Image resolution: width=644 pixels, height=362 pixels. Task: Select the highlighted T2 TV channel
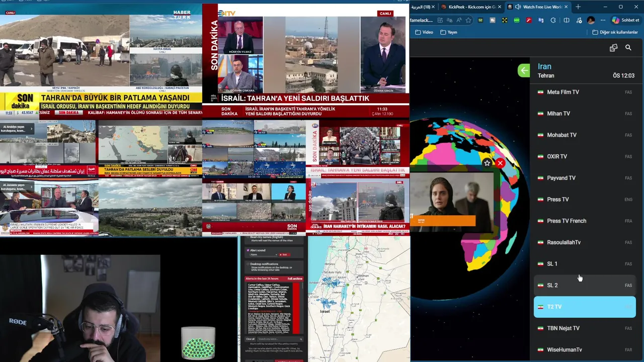coord(585,307)
